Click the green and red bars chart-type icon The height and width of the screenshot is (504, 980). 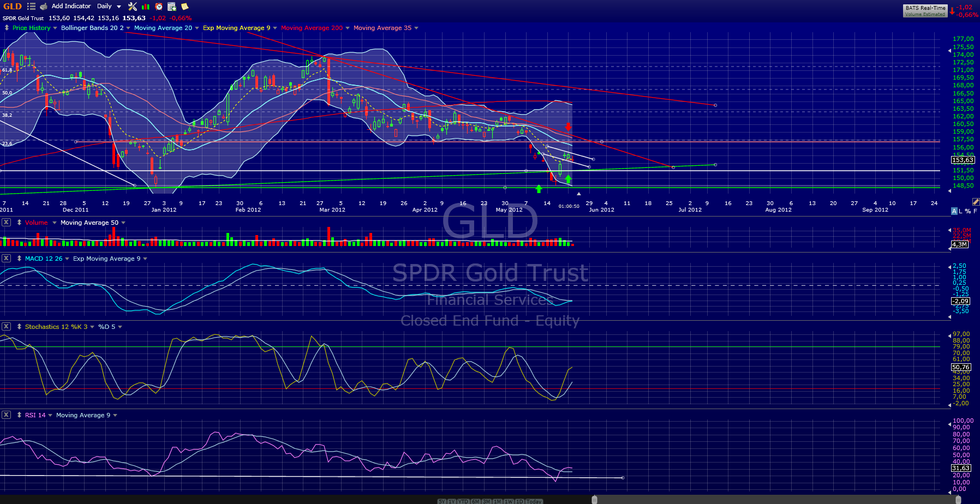(146, 7)
